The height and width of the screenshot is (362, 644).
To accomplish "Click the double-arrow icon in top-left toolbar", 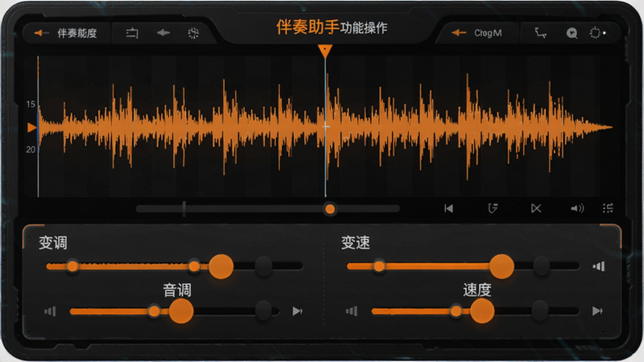I will click(163, 33).
